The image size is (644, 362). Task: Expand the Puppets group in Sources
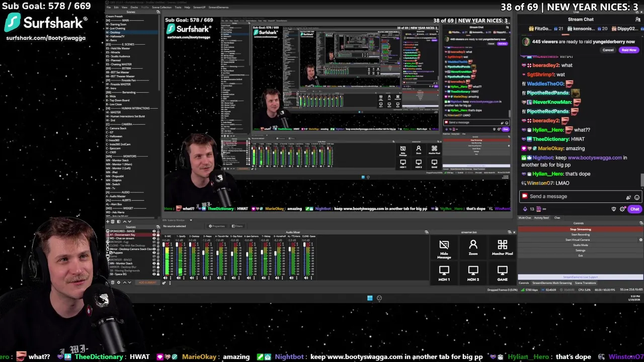(108, 252)
